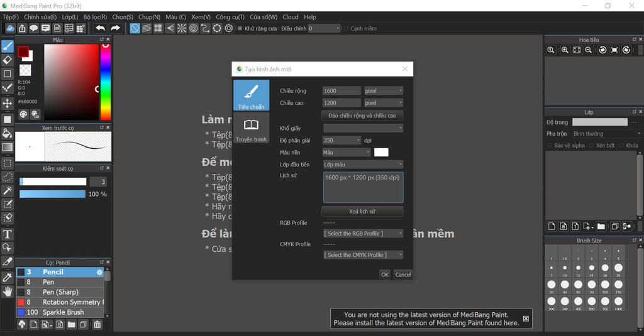Image resolution: width=644 pixels, height=336 pixels.
Task: Toggle Bảo vệ alpha checkbox
Action: tap(550, 145)
